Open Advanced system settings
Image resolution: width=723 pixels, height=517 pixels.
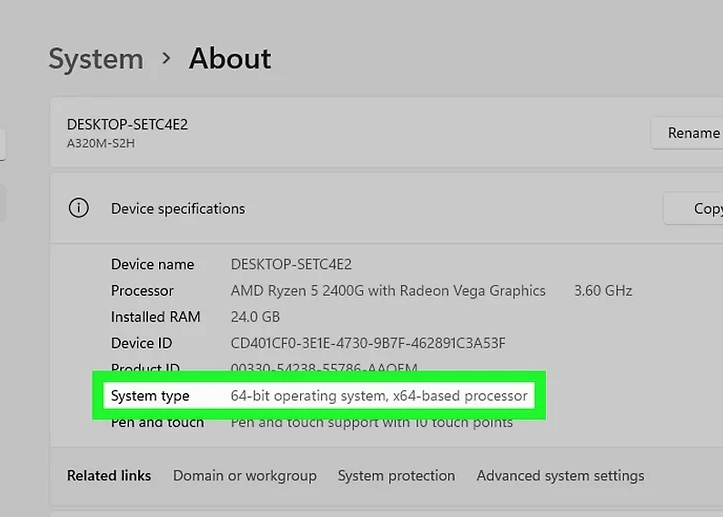point(560,476)
